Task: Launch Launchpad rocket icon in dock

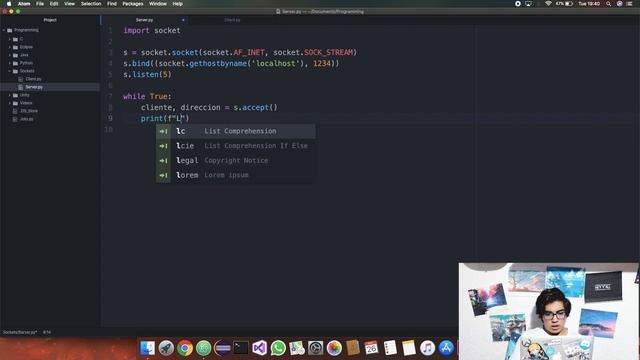Action: [x=166, y=348]
